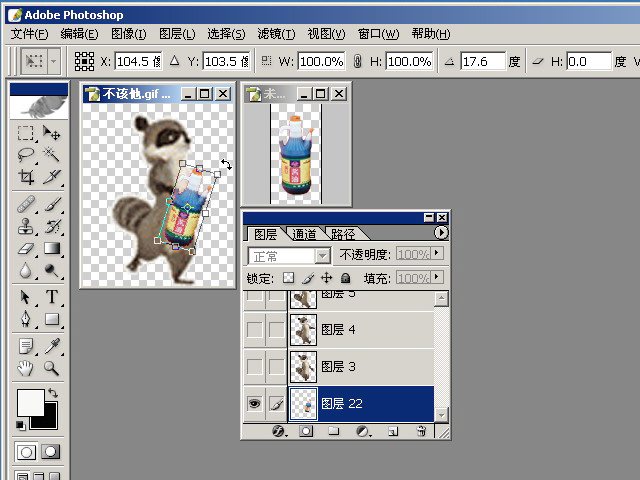Open the tool preset picker arrow
640x480 pixels.
pyautogui.click(x=53, y=62)
